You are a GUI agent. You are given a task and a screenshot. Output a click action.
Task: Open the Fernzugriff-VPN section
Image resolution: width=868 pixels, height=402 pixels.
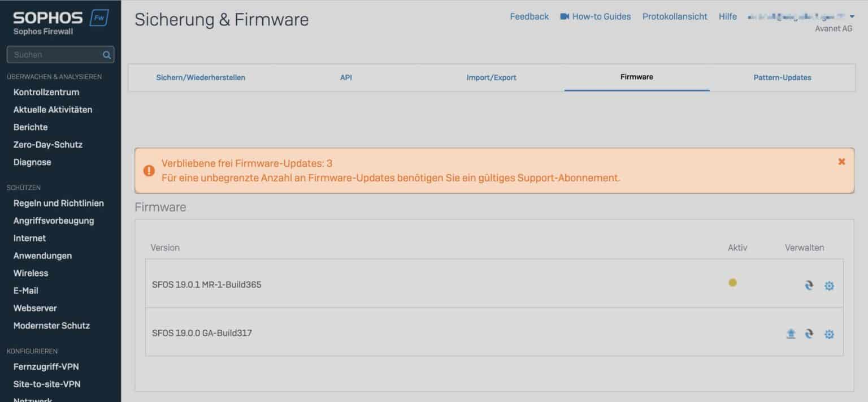point(46,366)
